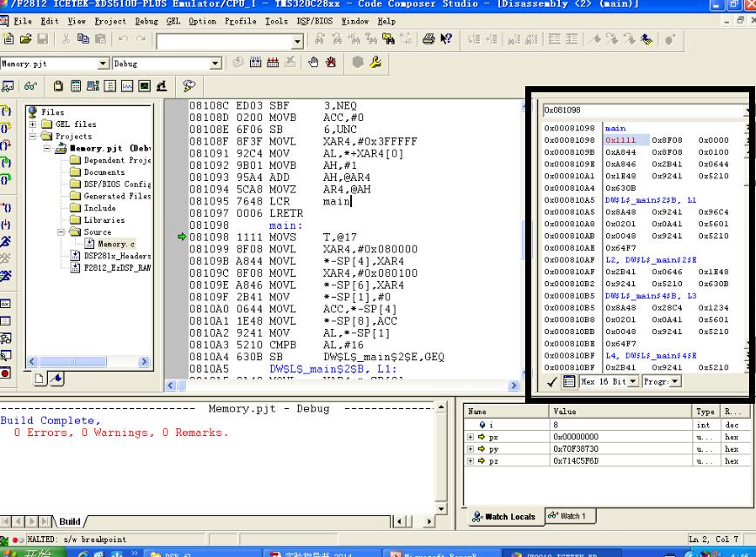Click the checkmark button in memory window

pos(552,381)
